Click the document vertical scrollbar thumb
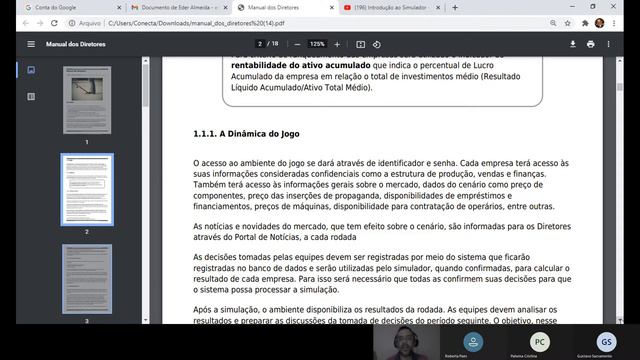The height and width of the screenshot is (360, 640). (x=620, y=87)
